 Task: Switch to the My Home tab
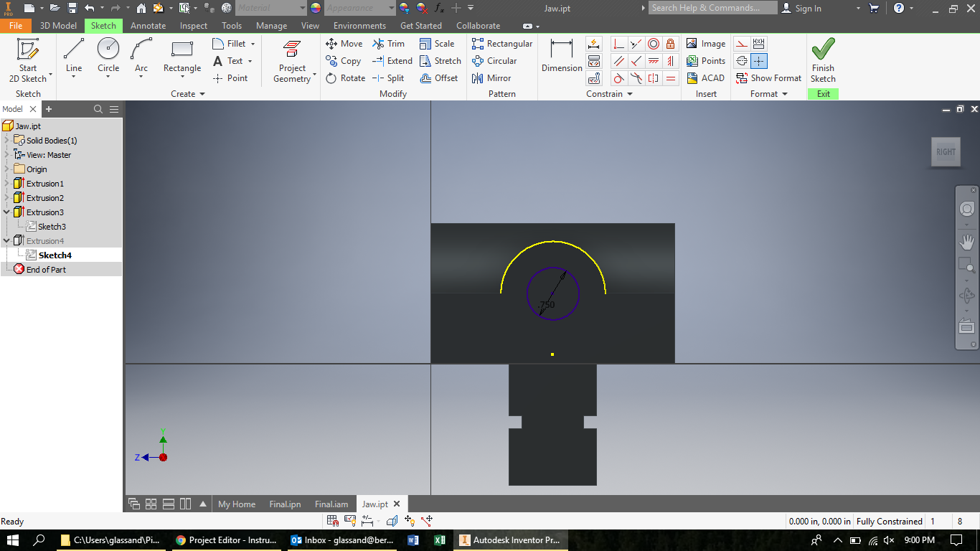(x=237, y=504)
